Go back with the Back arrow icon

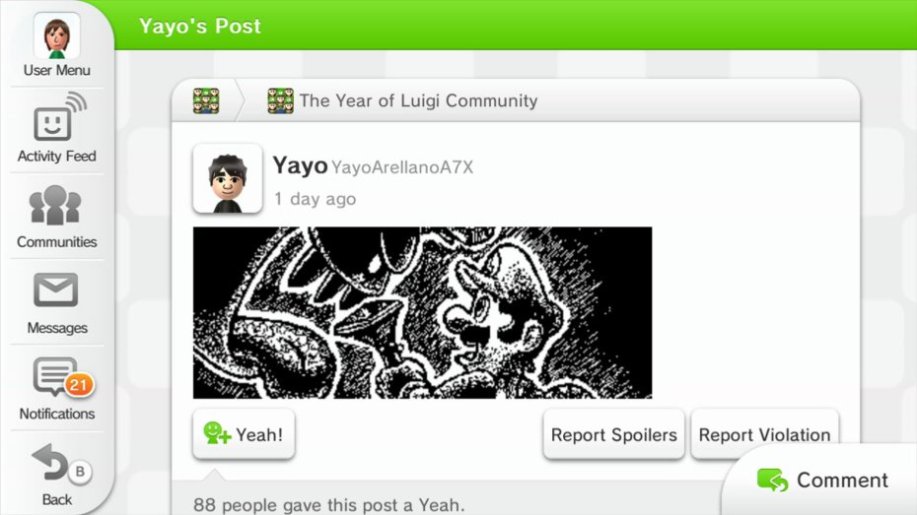50,463
